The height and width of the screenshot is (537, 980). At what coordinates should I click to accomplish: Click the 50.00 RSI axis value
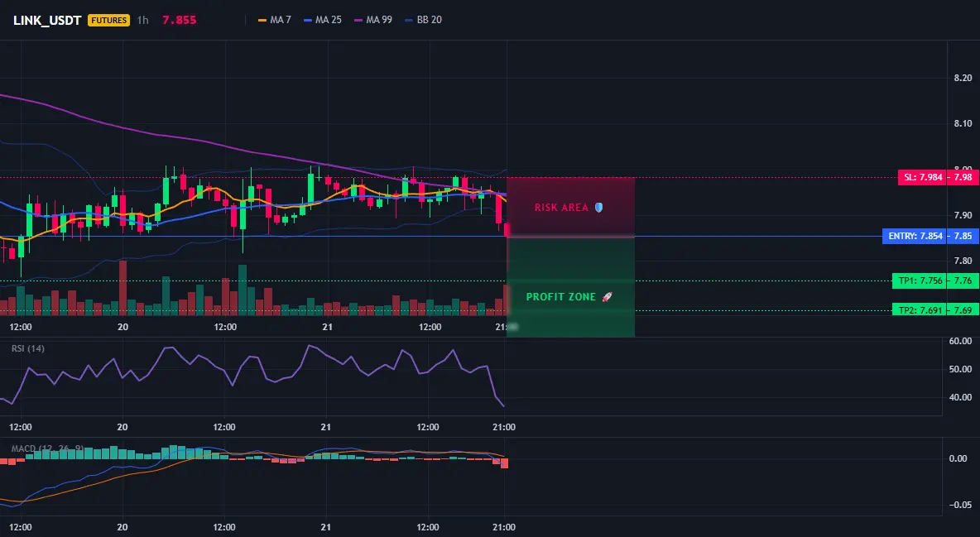(x=961, y=370)
